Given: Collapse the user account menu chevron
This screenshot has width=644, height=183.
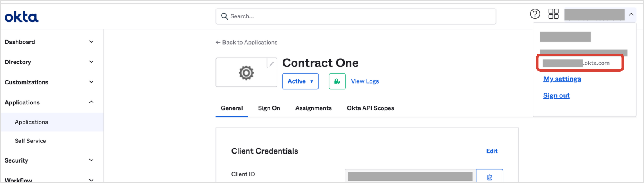Looking at the screenshot, I should tap(631, 14).
